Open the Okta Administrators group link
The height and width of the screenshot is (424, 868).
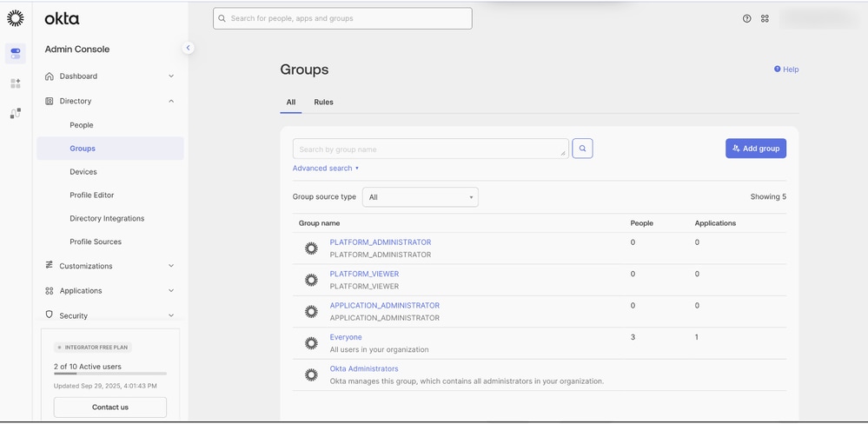coord(364,368)
